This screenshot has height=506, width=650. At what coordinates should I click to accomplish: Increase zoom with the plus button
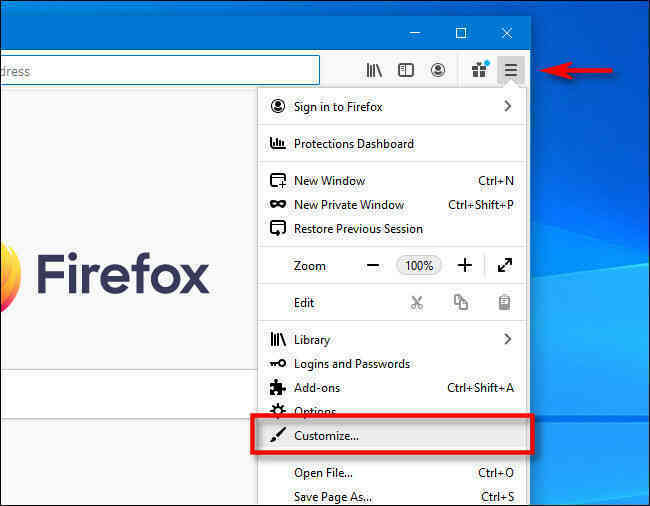coord(464,265)
